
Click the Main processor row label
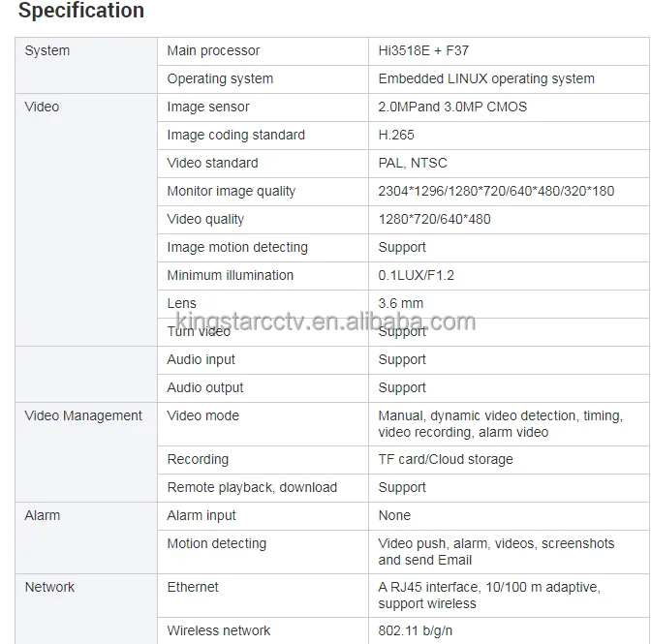(213, 50)
